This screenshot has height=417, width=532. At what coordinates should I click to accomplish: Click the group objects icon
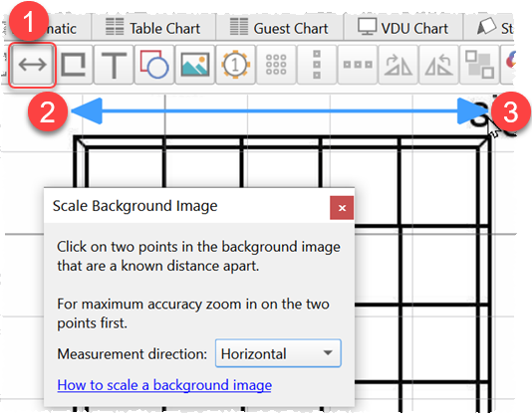(x=479, y=65)
